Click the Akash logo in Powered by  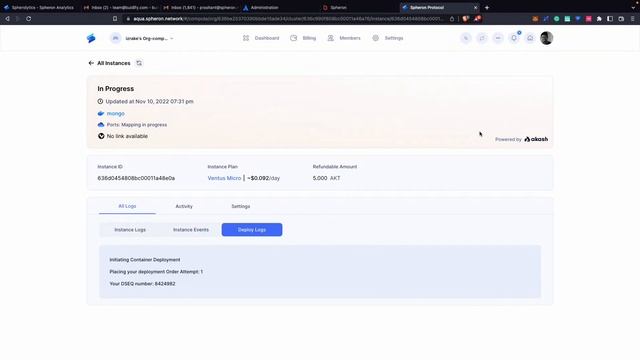pos(536,139)
